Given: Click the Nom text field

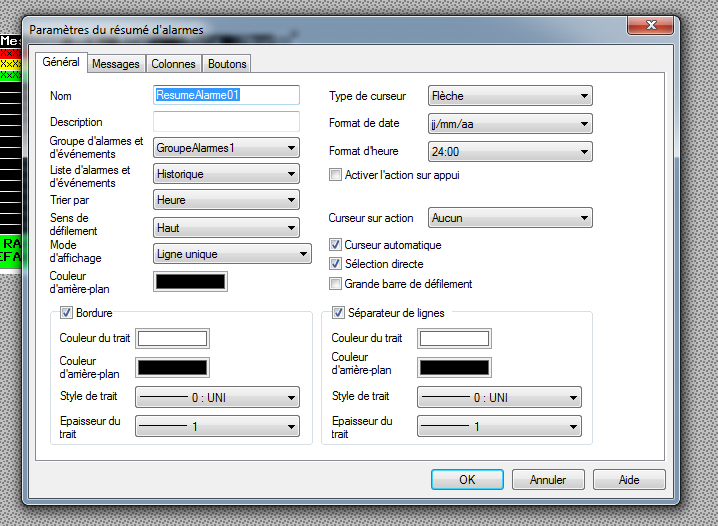Looking at the screenshot, I should tap(226, 95).
